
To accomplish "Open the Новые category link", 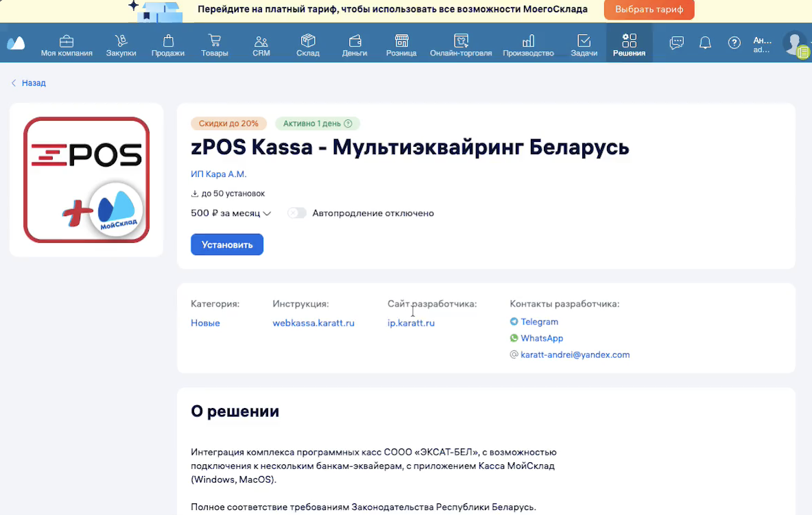I will pyautogui.click(x=205, y=323).
